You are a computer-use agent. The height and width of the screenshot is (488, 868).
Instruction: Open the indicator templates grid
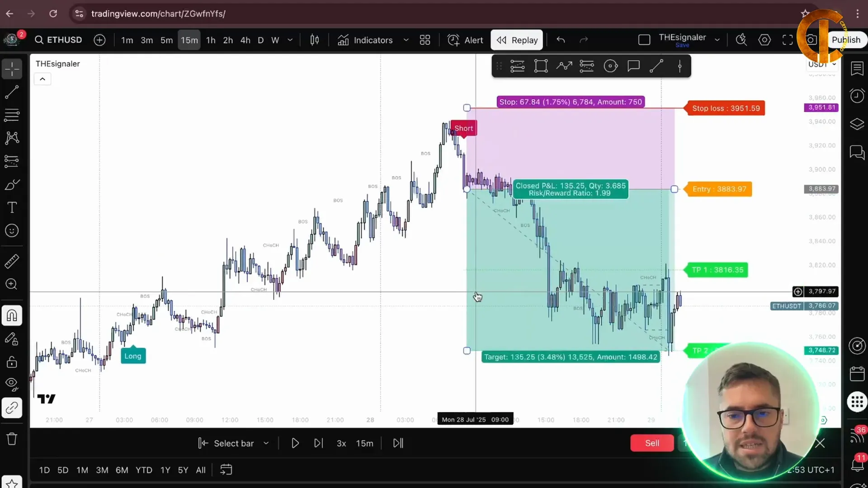pos(425,40)
